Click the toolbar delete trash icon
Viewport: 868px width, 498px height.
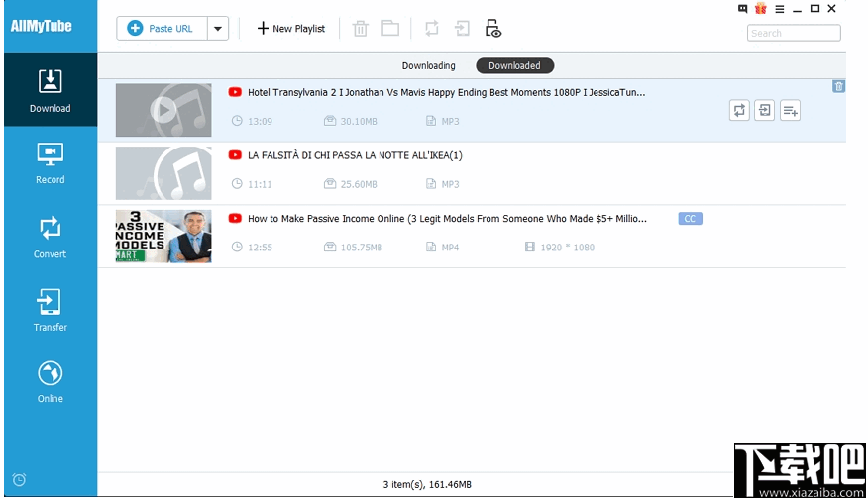(361, 29)
